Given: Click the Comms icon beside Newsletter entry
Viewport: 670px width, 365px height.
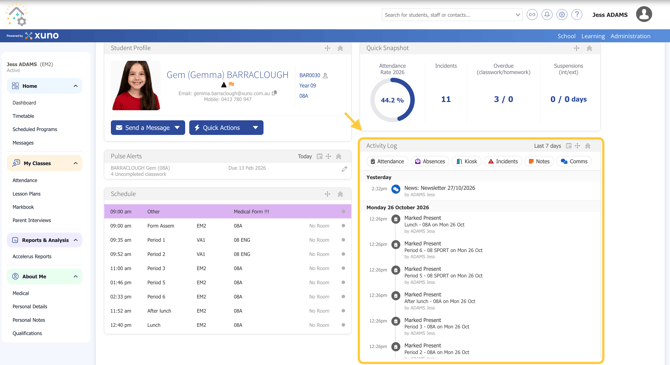Looking at the screenshot, I should (x=396, y=189).
